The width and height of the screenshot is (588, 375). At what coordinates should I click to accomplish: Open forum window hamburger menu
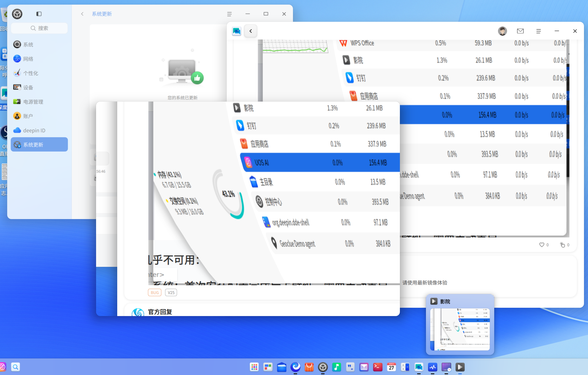click(539, 31)
